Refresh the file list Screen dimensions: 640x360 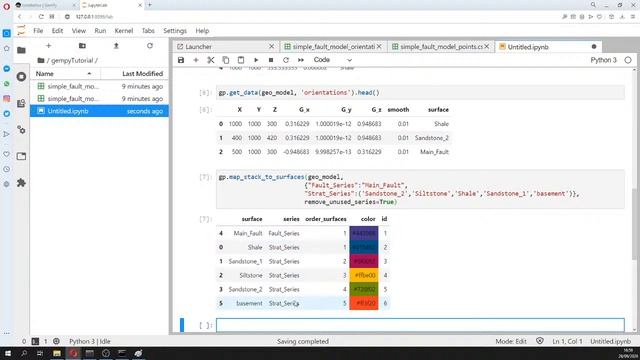pos(150,46)
